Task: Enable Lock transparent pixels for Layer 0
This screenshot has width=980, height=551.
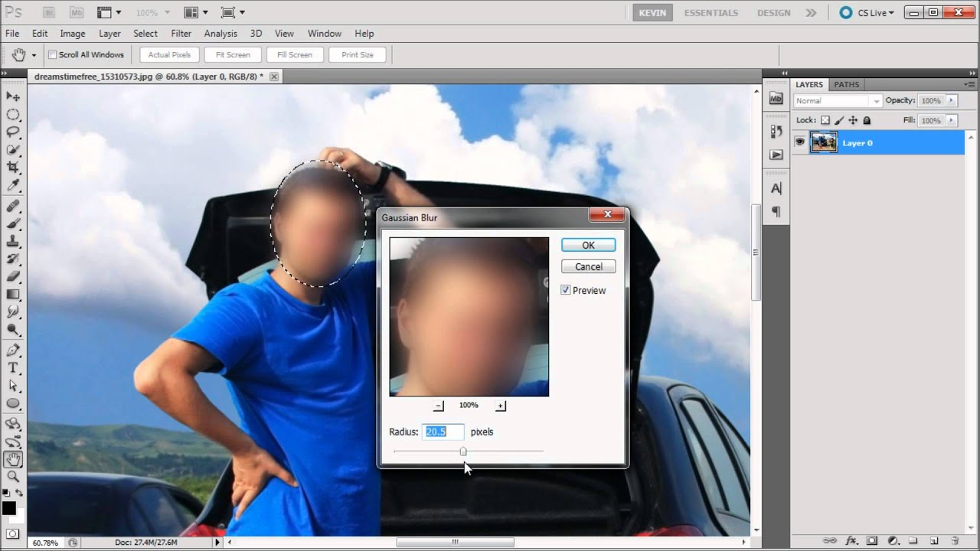Action: click(825, 120)
